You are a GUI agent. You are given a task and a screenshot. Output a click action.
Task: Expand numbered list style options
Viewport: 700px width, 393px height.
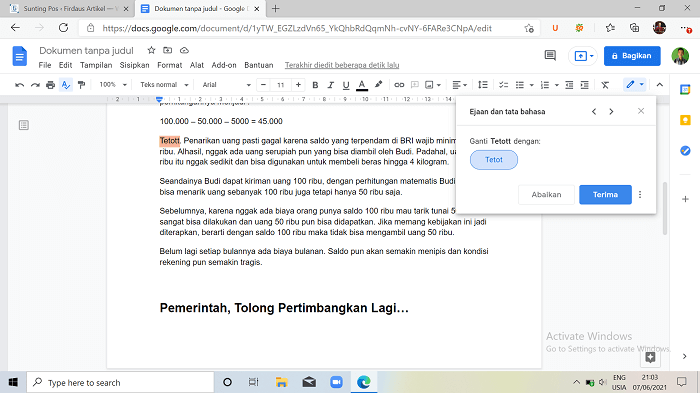tap(557, 85)
